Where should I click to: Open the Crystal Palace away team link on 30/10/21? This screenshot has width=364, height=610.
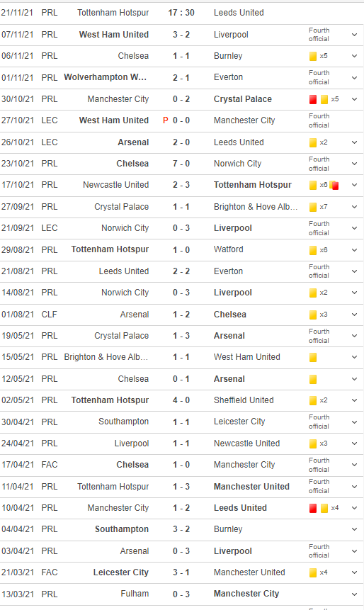[x=243, y=99]
